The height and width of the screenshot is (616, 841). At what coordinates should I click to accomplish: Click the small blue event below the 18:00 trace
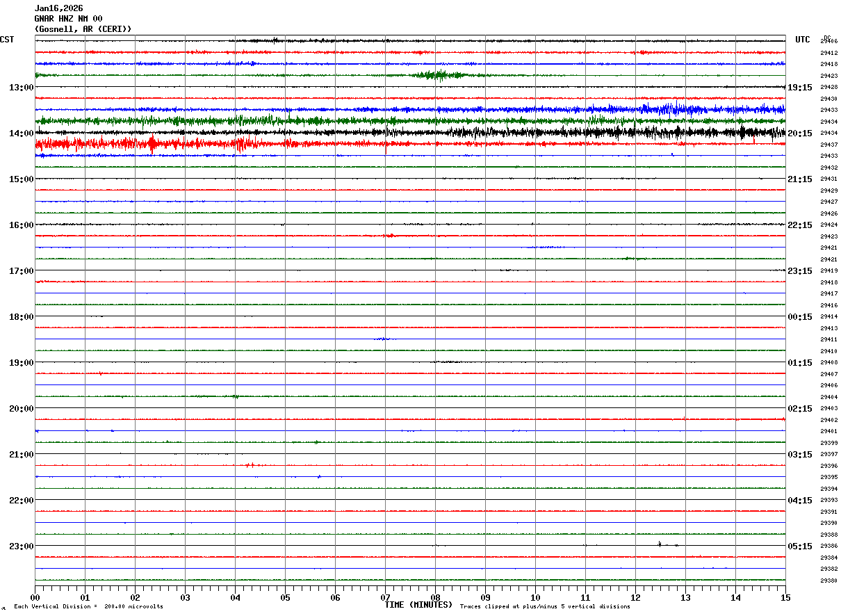(x=383, y=339)
